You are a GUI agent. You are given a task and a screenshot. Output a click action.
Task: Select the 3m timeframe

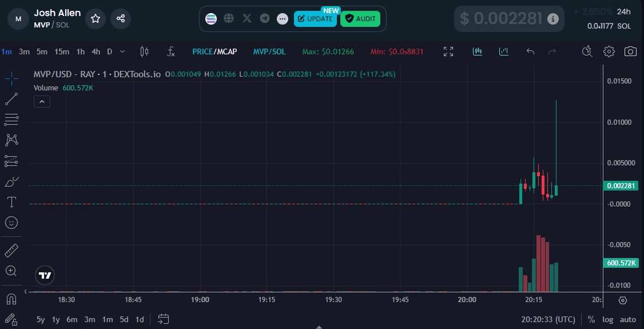[24, 51]
